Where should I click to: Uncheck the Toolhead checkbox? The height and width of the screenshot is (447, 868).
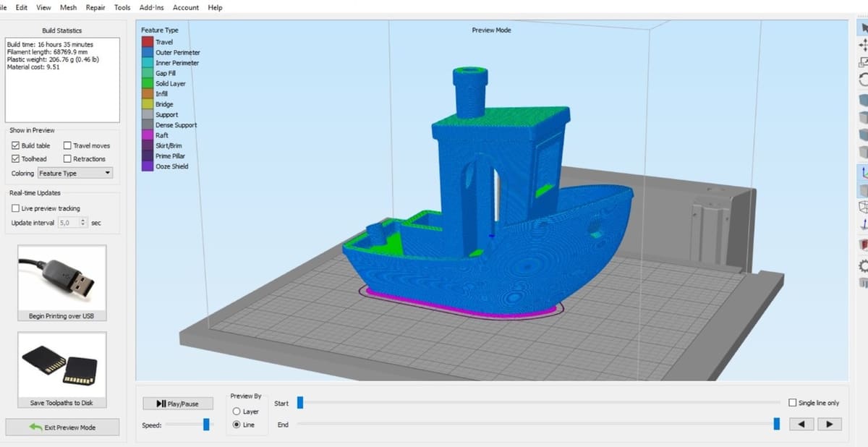tap(16, 158)
